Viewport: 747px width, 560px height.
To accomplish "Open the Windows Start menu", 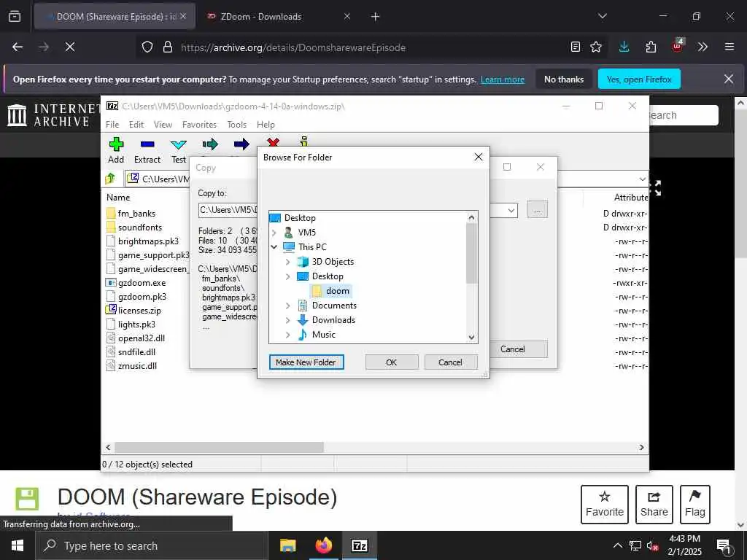I will tap(18, 545).
